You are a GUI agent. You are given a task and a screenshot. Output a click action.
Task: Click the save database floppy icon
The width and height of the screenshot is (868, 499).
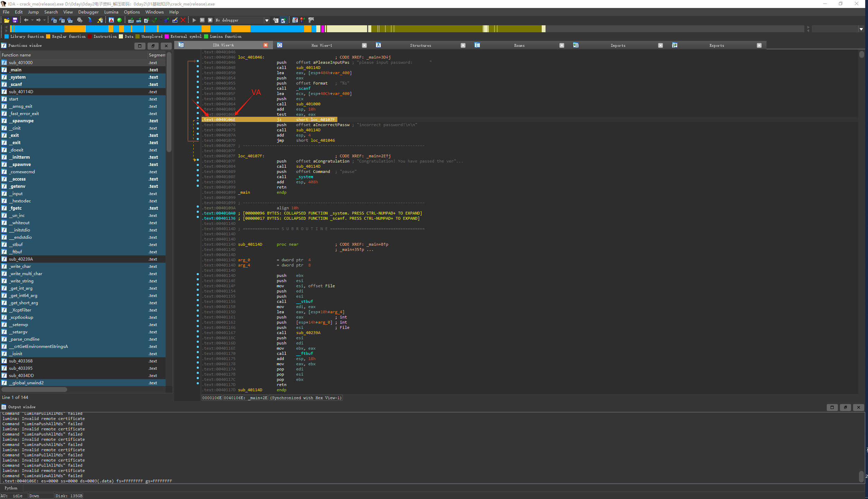pyautogui.click(x=15, y=20)
